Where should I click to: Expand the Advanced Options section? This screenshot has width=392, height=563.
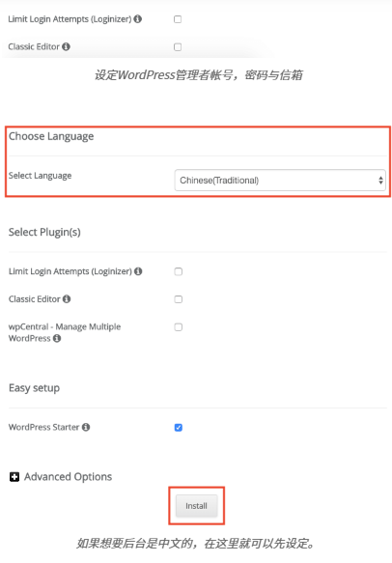pos(68,477)
